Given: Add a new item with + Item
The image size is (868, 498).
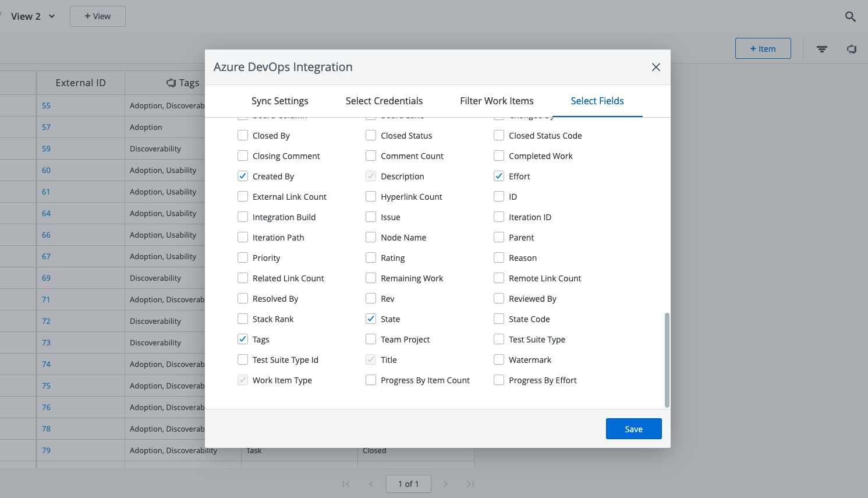Looking at the screenshot, I should point(763,49).
